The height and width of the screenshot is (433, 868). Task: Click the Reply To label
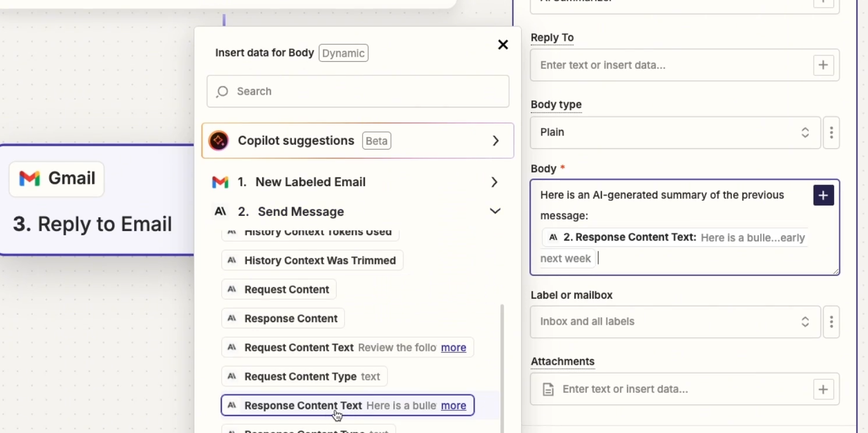click(552, 37)
